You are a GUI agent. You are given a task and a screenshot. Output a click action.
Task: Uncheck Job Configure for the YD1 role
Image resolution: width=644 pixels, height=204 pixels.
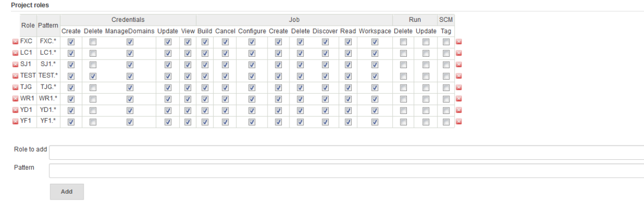pos(252,110)
